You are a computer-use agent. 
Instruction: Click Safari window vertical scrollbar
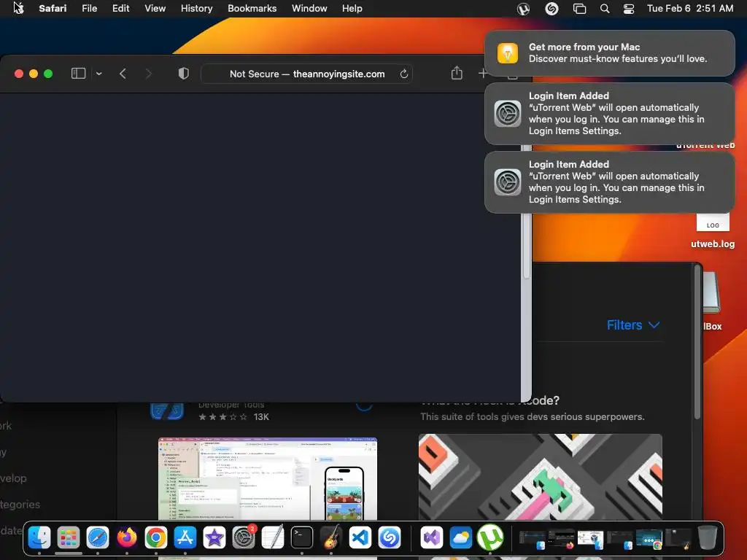(x=527, y=245)
